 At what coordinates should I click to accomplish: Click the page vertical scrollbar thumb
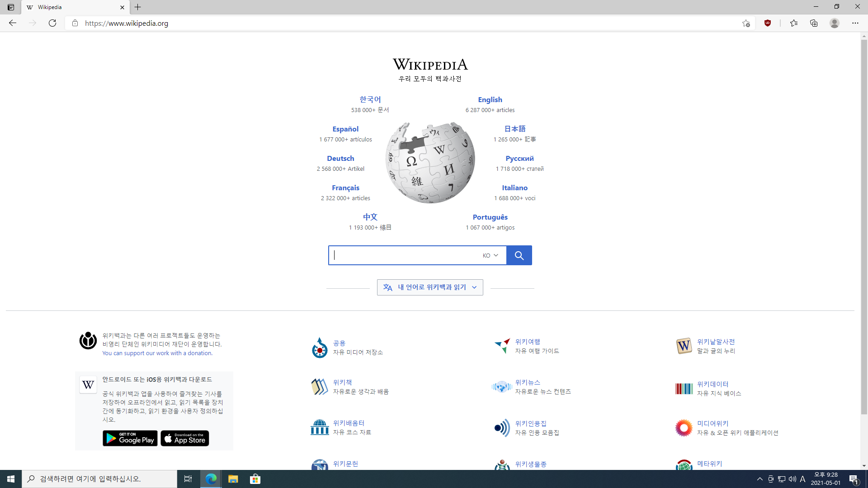click(x=864, y=227)
